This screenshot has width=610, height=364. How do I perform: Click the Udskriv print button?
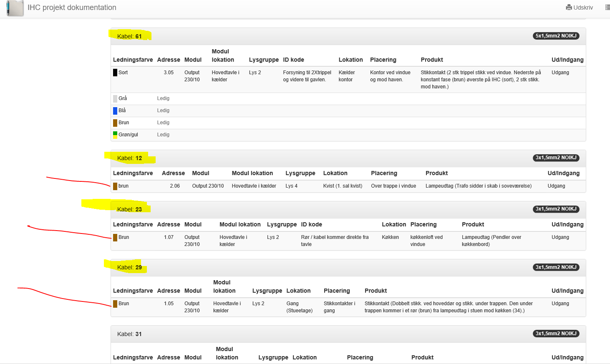click(579, 8)
